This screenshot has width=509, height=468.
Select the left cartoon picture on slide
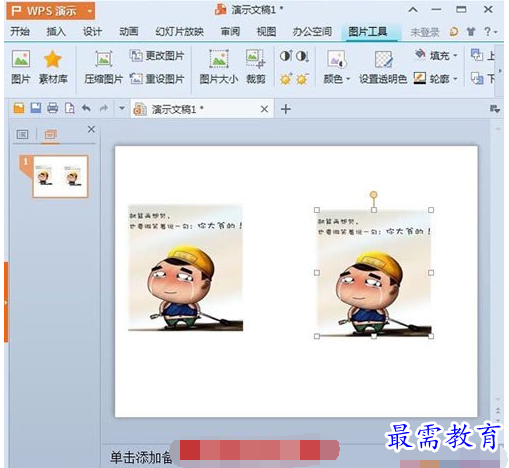[185, 268]
